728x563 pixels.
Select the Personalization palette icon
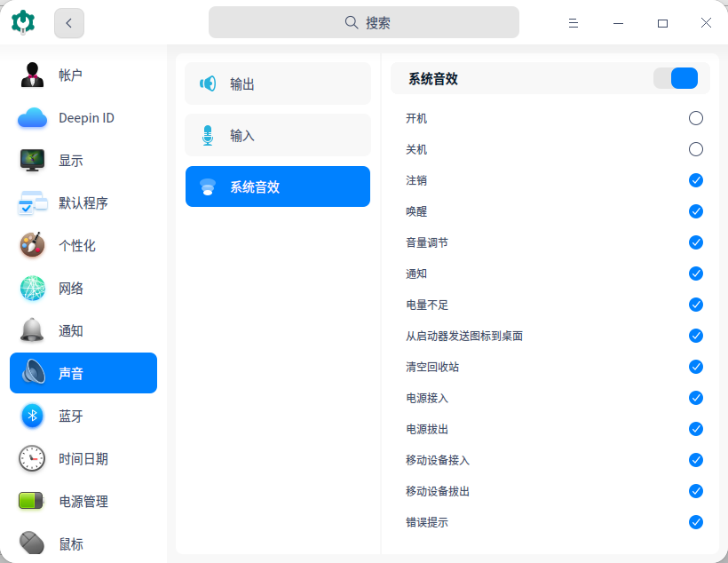[33, 246]
